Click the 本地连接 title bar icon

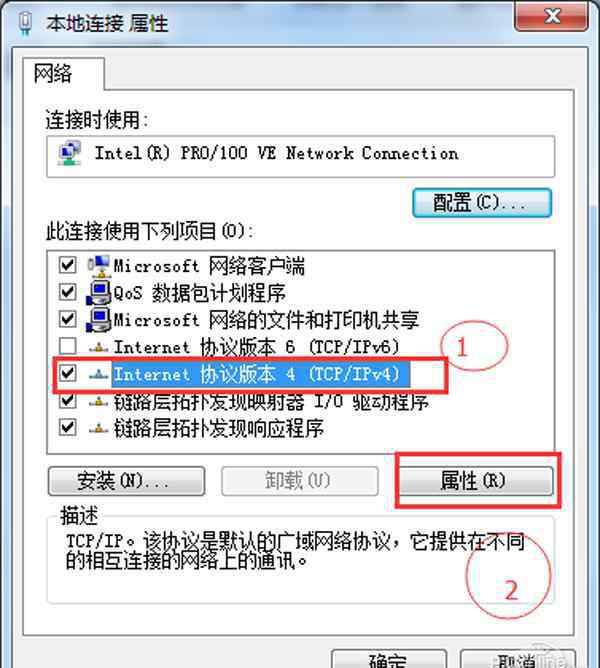click(26, 23)
